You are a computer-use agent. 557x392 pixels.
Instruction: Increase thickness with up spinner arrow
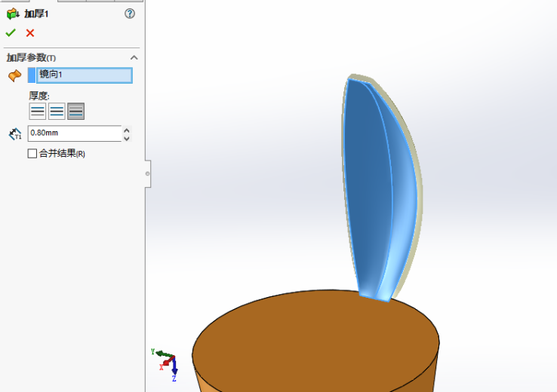click(x=126, y=130)
